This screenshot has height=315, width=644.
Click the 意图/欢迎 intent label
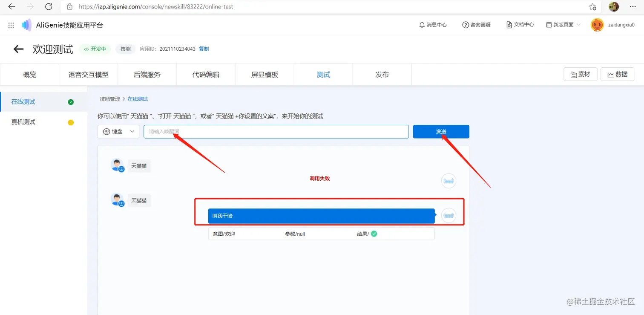(224, 234)
